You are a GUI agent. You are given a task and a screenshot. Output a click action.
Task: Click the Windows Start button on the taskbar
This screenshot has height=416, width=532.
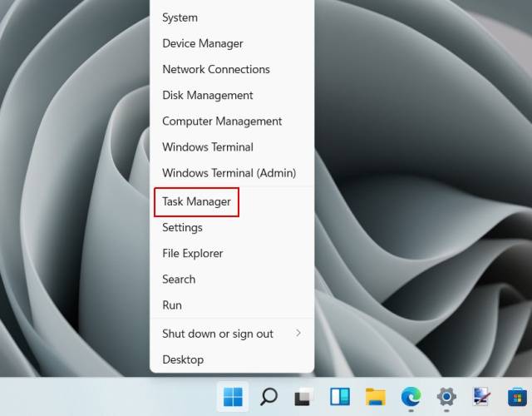click(233, 397)
